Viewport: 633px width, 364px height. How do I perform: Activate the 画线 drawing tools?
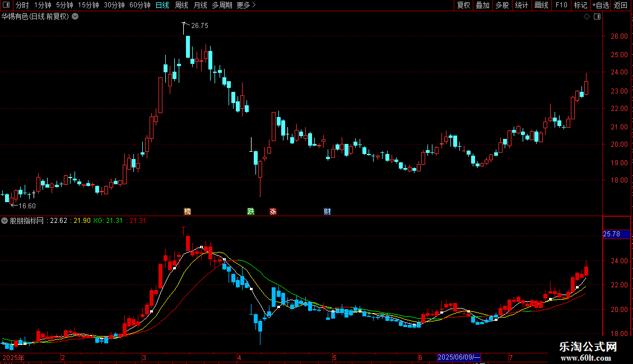541,5
